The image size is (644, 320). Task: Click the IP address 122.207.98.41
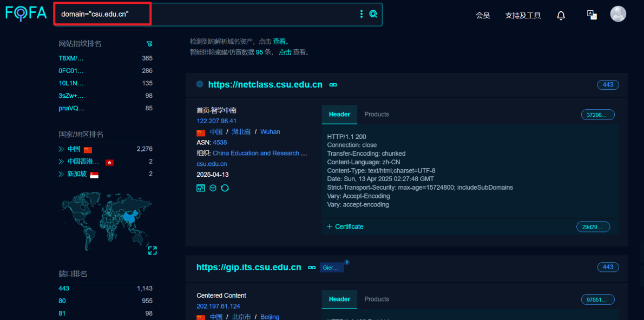[x=216, y=121]
